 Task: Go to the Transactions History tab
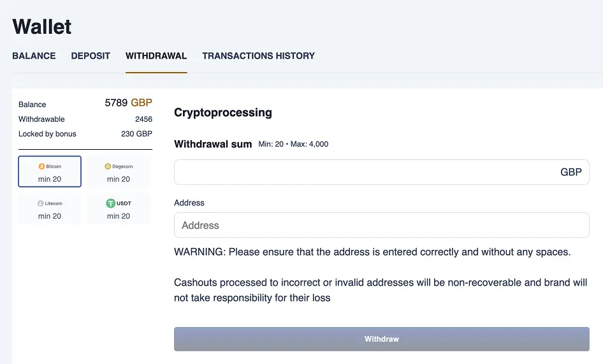click(258, 56)
